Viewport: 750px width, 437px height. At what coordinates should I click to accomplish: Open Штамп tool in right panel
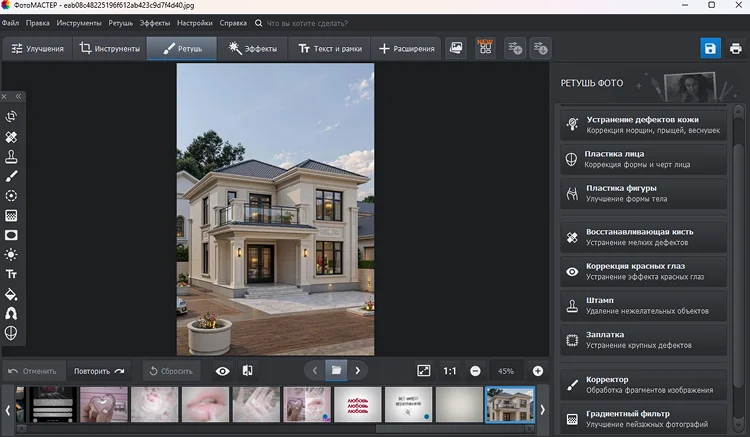point(643,306)
